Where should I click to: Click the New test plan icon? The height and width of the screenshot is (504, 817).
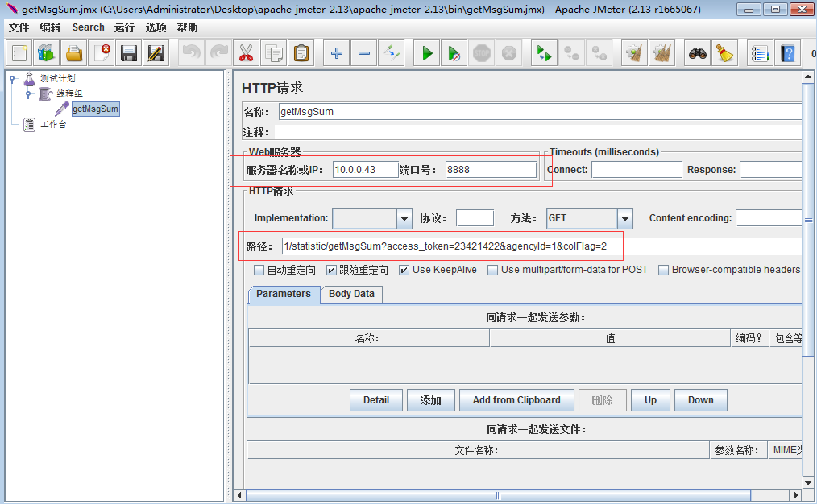pos(19,53)
